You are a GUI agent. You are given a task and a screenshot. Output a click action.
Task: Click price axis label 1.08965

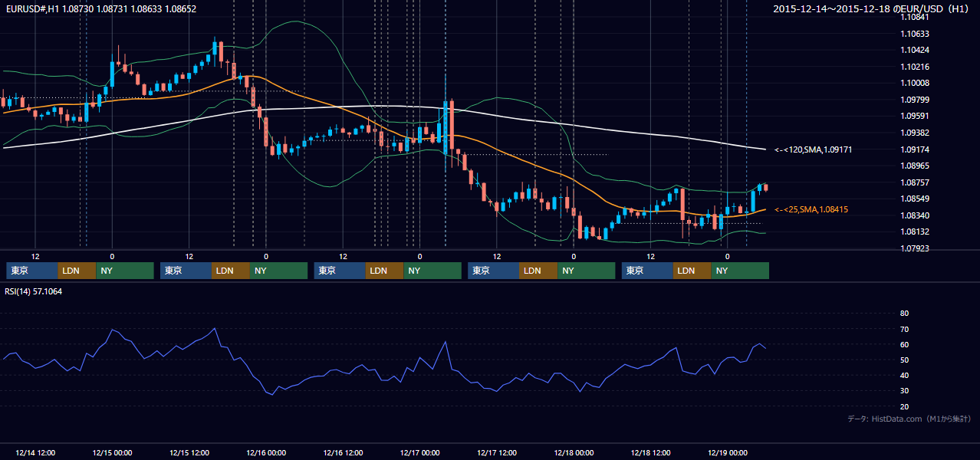[x=915, y=166]
